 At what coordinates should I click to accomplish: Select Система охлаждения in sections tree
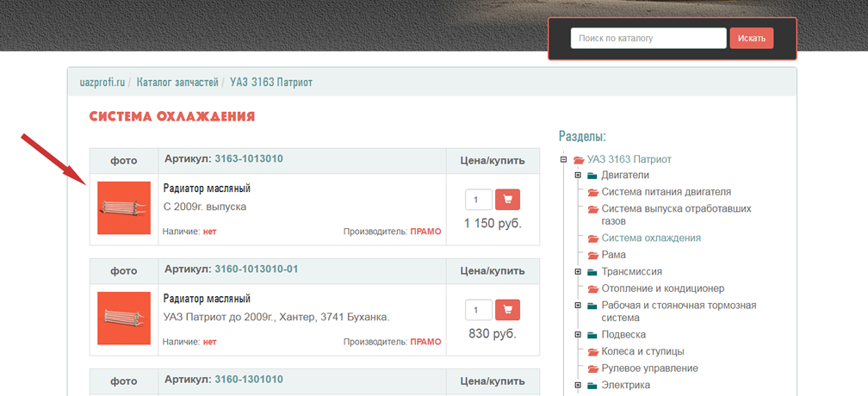[x=651, y=238]
